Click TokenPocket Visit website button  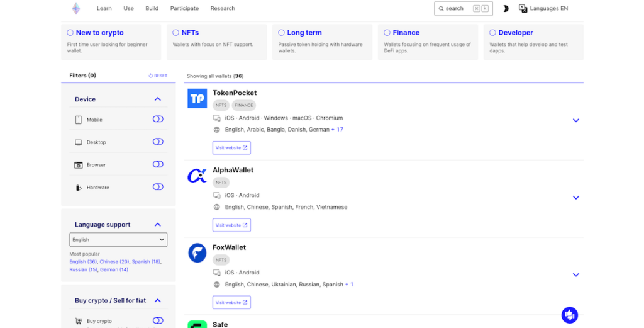point(231,148)
